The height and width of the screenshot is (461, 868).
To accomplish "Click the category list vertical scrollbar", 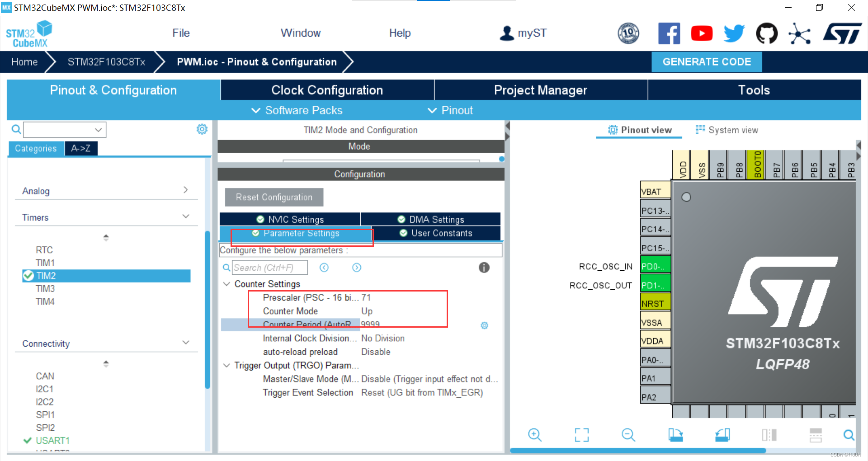I will pos(208,310).
